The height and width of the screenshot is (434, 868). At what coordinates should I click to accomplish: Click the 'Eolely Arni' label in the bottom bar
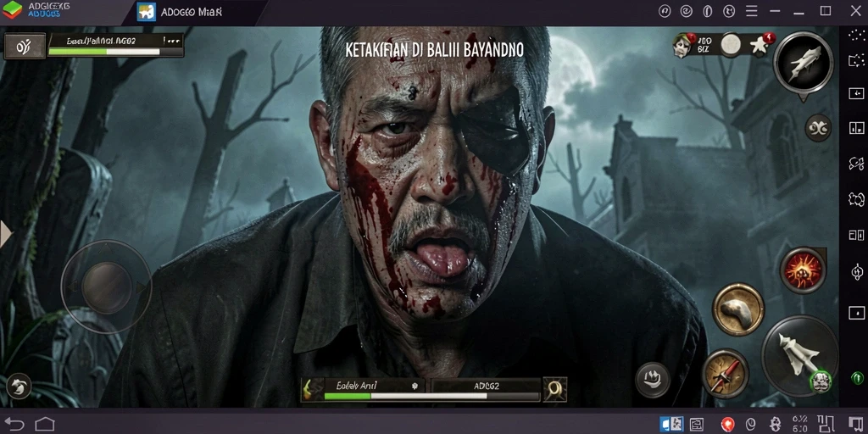click(357, 386)
